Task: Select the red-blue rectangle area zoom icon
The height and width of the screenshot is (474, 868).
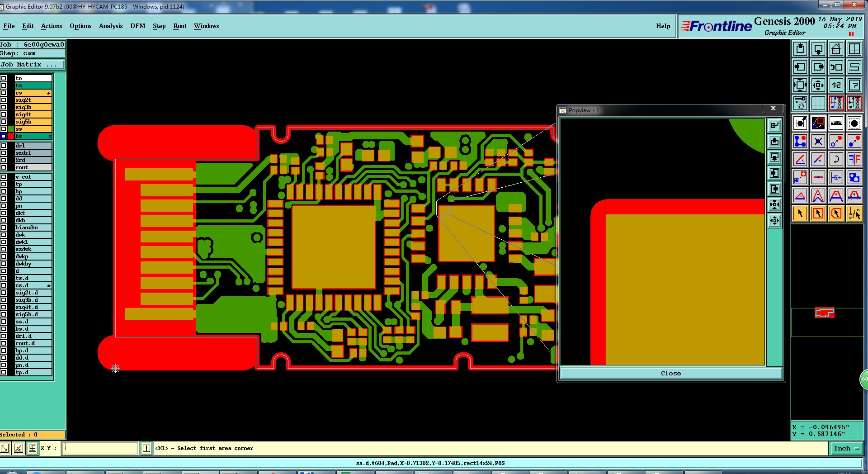Action: pos(818,123)
